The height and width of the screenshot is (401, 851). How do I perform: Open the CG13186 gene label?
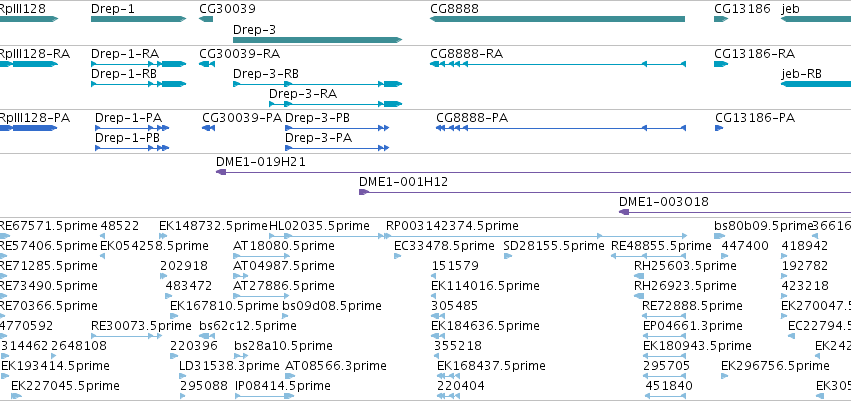pyautogui.click(x=742, y=9)
